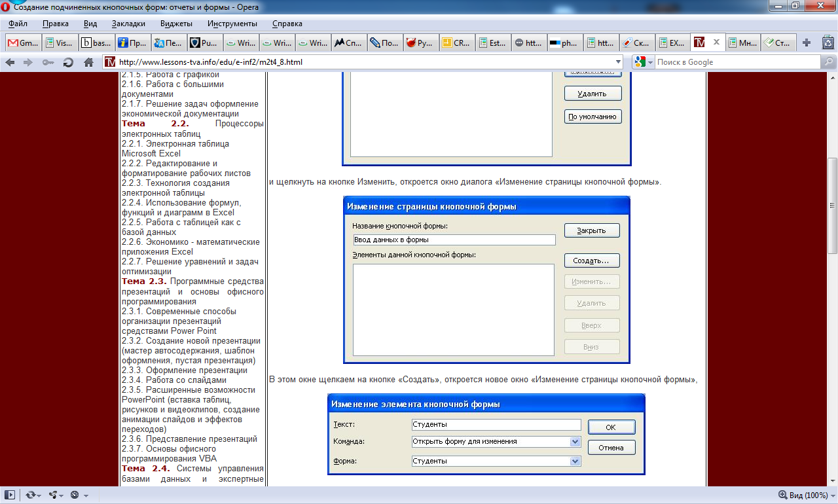Viewport: 838px width, 504px height.
Task: Open link 2.3.3 Оформление презентации
Action: (x=185, y=370)
